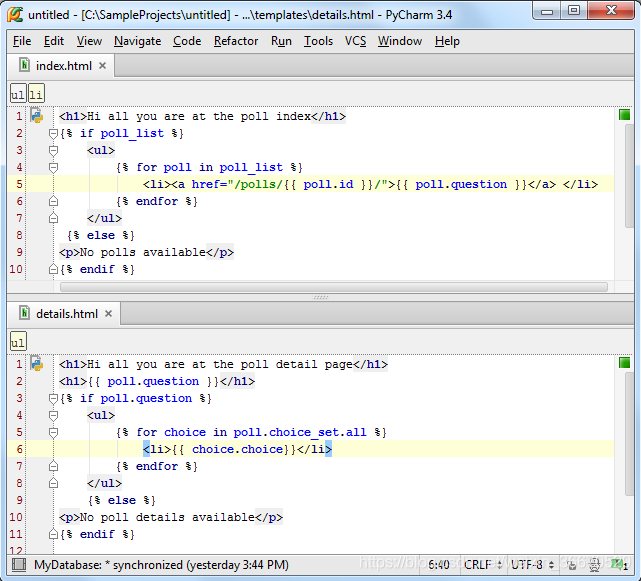Click line number 5 in index.html gutter
Viewport: 641px width, 581px height.
[19, 184]
